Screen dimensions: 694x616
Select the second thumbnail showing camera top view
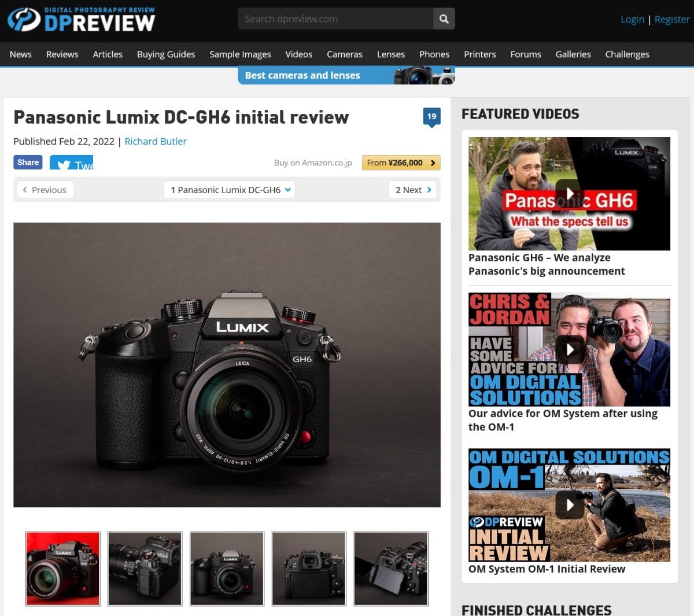click(x=145, y=569)
